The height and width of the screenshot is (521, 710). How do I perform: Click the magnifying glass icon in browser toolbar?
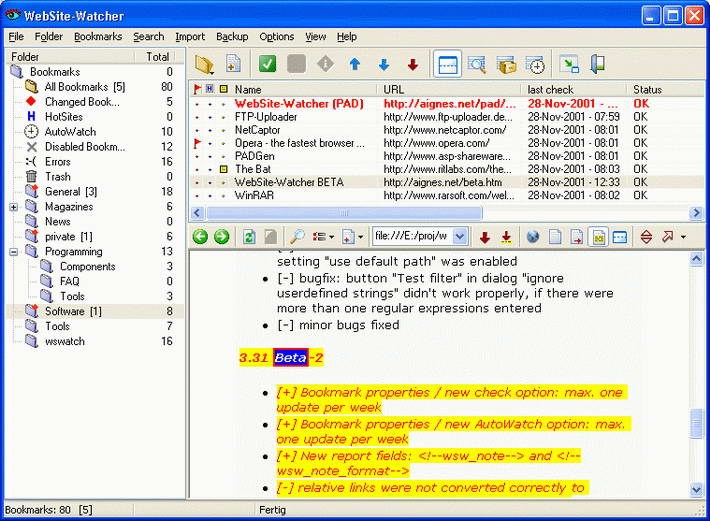[297, 237]
